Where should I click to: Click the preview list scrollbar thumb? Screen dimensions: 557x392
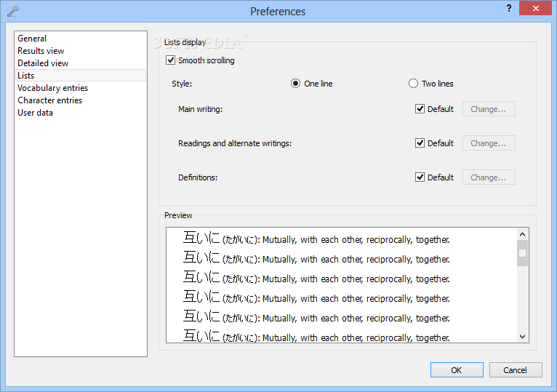pyautogui.click(x=522, y=253)
